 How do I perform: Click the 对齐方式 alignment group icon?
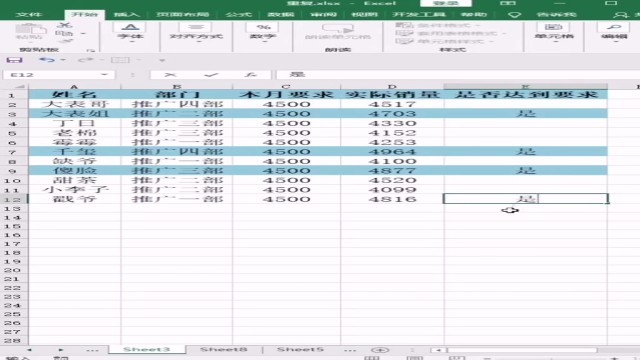pos(196,27)
